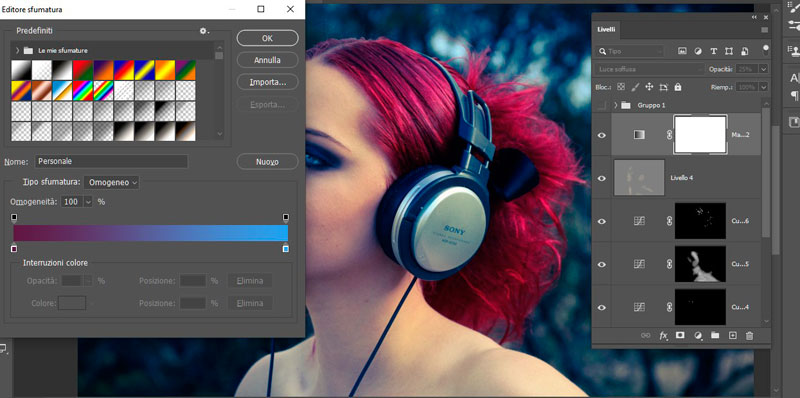800x398 pixels.
Task: Click the Nome field containing Personale
Action: tap(111, 161)
